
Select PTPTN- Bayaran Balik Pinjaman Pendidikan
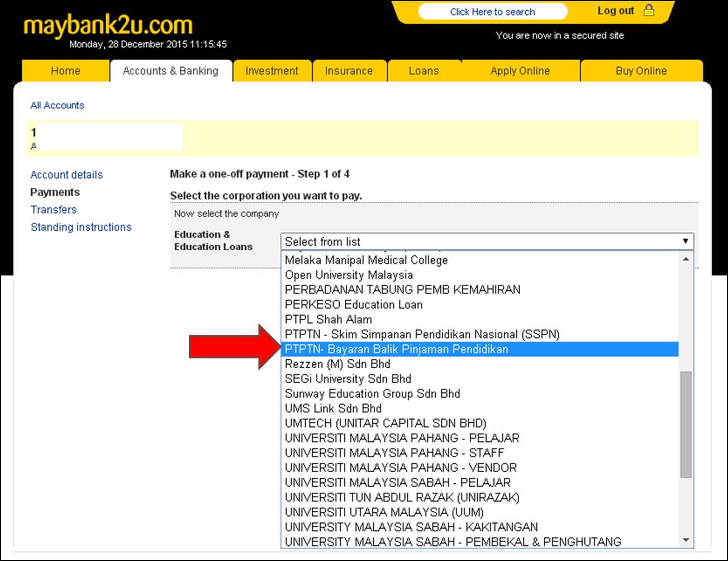click(479, 349)
